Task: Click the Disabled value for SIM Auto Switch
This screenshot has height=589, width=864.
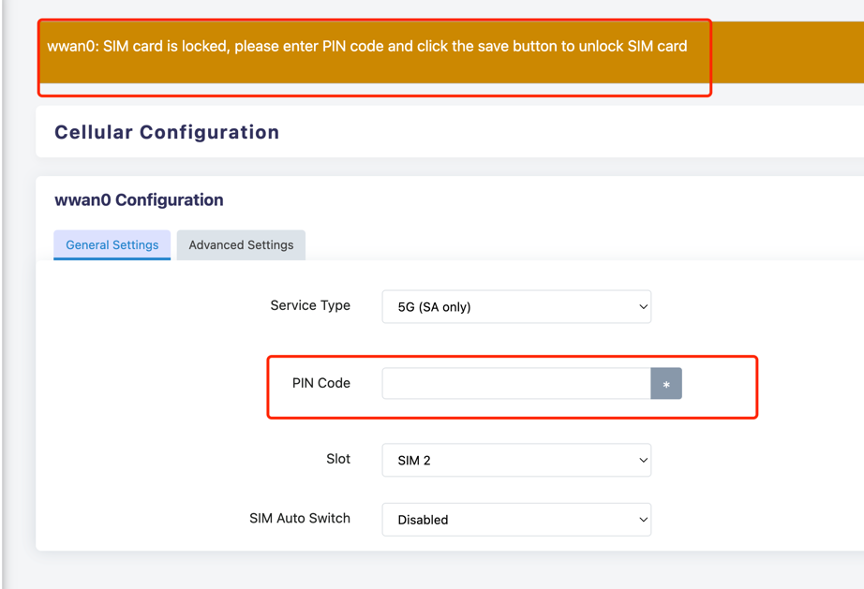Action: tap(516, 520)
